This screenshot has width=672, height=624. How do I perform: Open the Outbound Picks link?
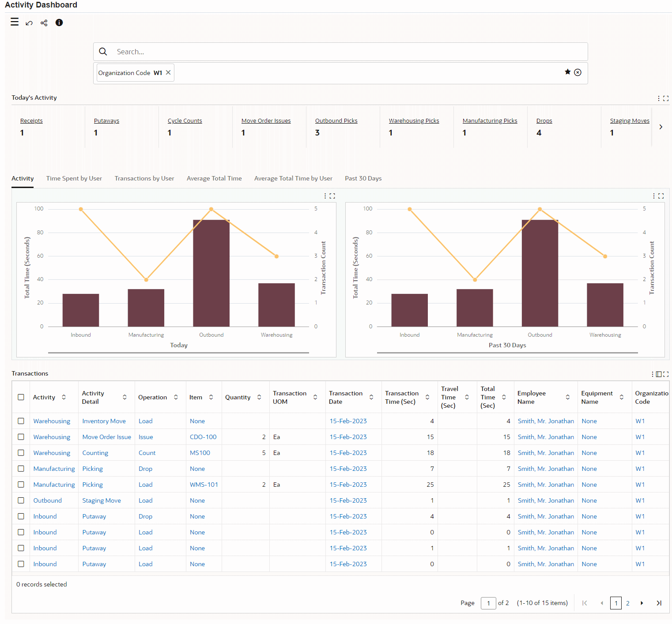pyautogui.click(x=336, y=121)
